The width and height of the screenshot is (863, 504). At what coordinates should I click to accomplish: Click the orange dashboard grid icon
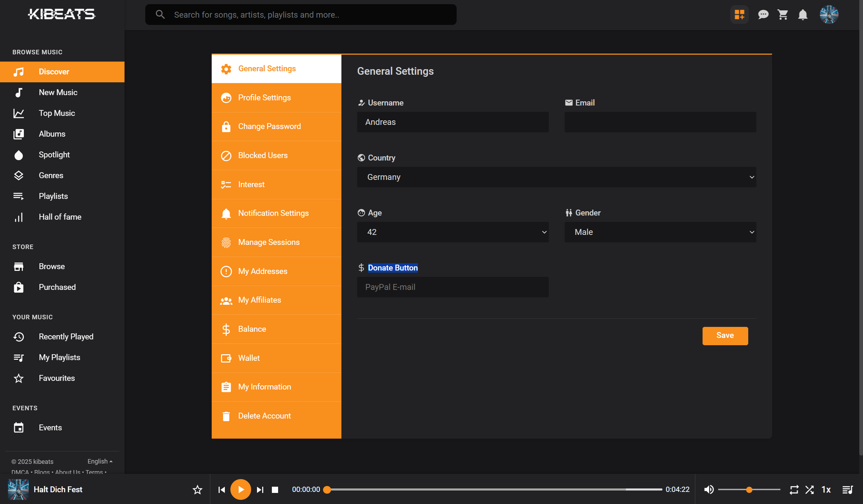tap(740, 15)
